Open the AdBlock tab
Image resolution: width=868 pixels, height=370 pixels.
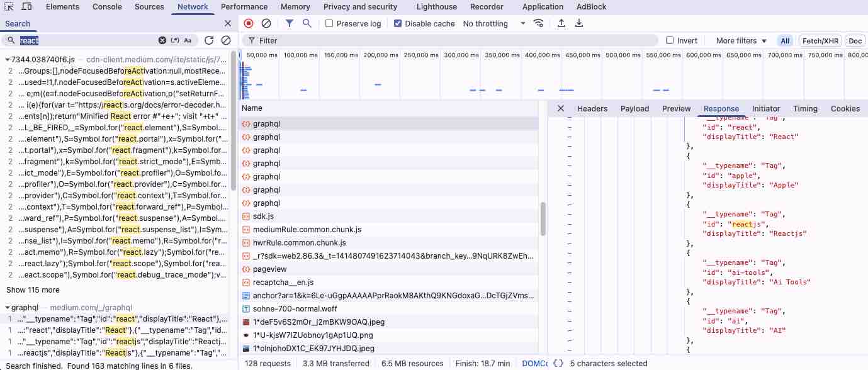[x=592, y=6]
